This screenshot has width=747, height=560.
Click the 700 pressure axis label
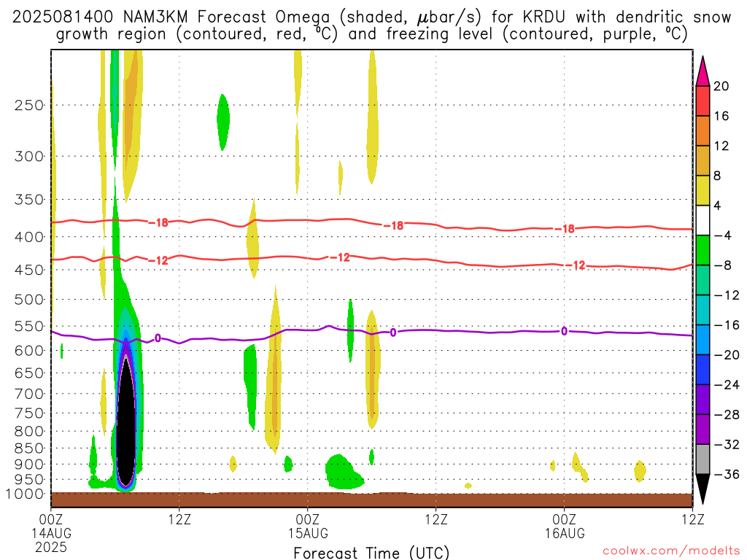29,394
